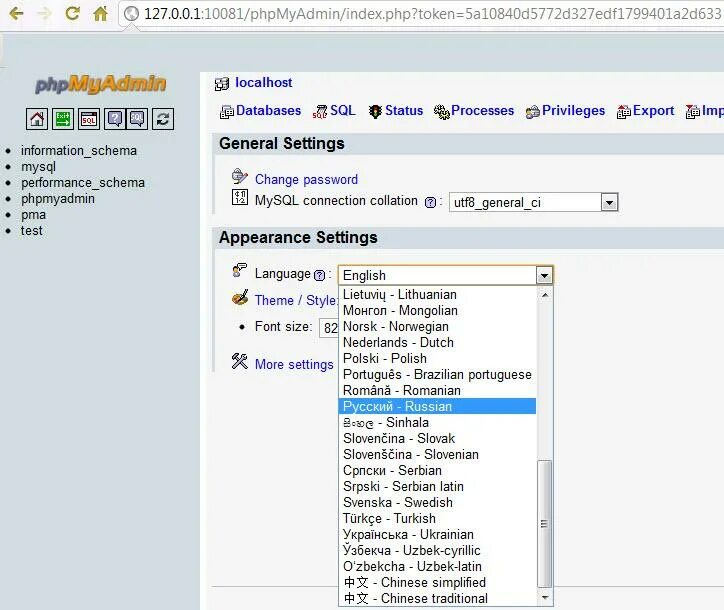Click the localhost server link
The image size is (724, 610).
(x=264, y=83)
